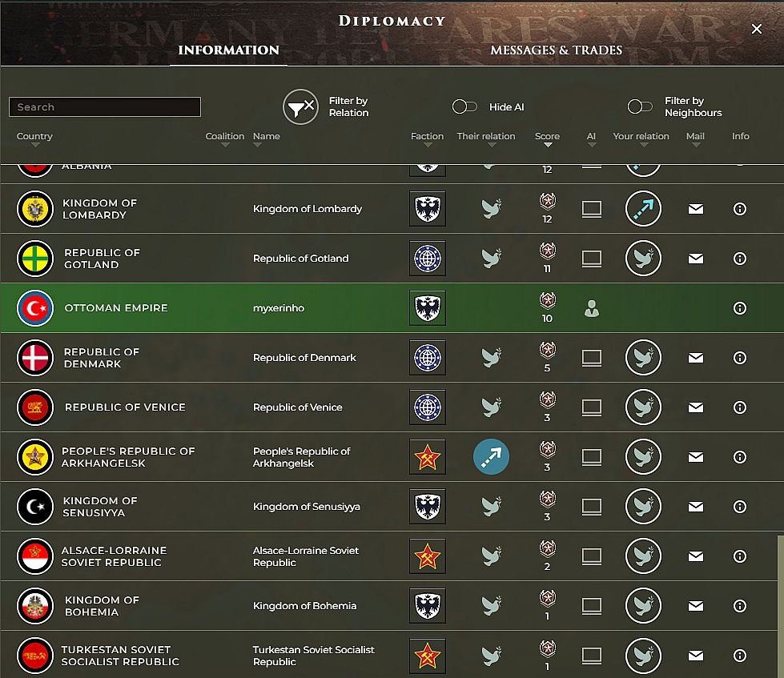784x678 pixels.
Task: Click Alsace-Lorraine red star faction icon
Action: coord(427,556)
